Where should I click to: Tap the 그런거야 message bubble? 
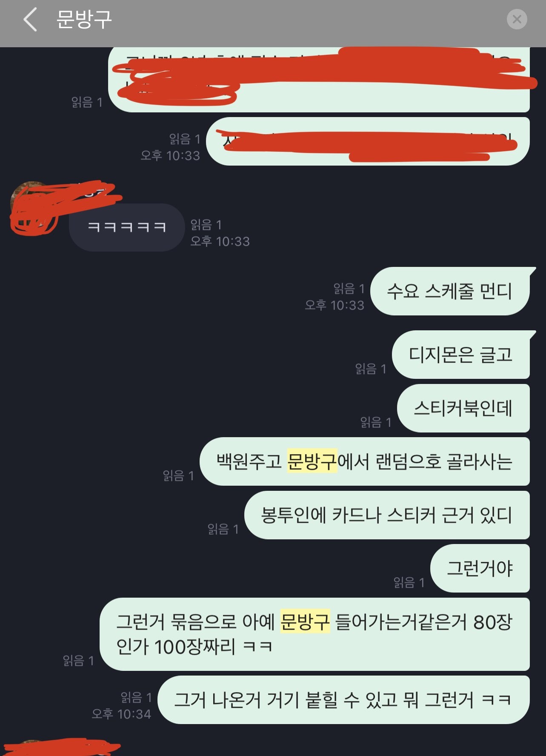(x=480, y=568)
